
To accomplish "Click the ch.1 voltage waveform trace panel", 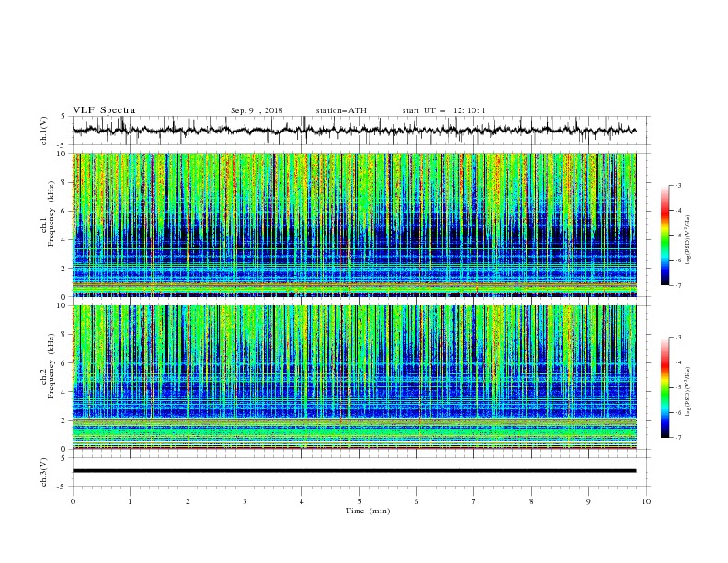I will click(361, 131).
